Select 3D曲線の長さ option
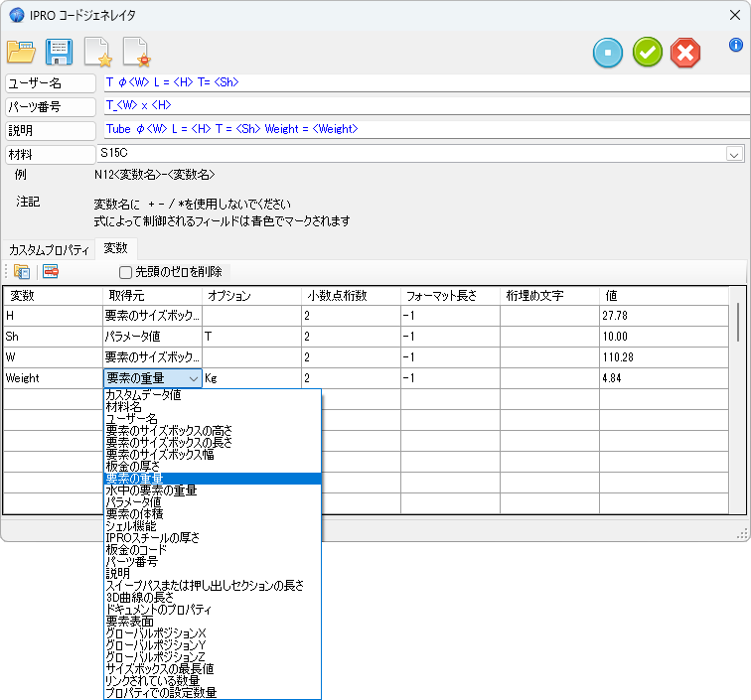 pyautogui.click(x=213, y=598)
